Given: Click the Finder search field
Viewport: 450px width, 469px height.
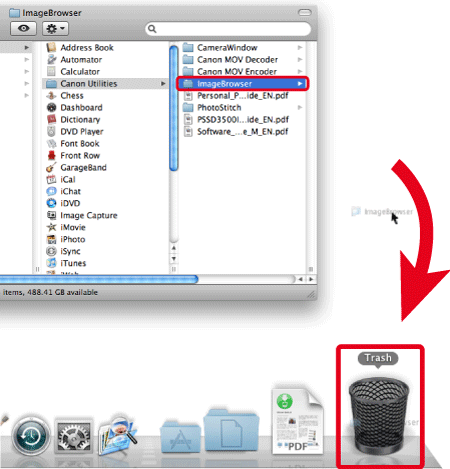Looking at the screenshot, I should coord(228,29).
